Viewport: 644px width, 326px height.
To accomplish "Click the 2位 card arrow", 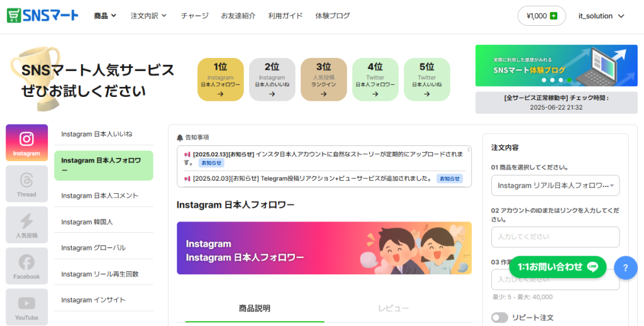I will click(272, 94).
